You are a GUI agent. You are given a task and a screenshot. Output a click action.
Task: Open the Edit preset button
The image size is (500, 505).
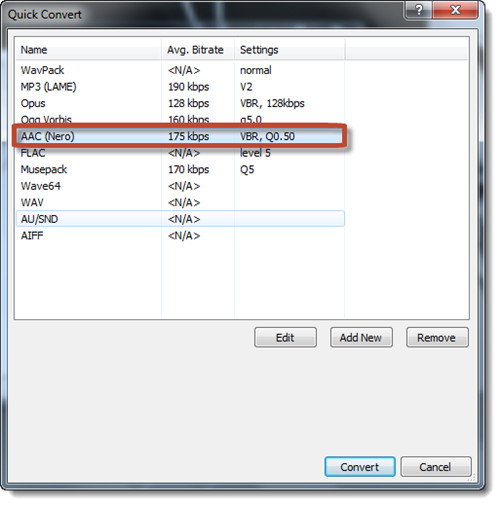[x=285, y=337]
